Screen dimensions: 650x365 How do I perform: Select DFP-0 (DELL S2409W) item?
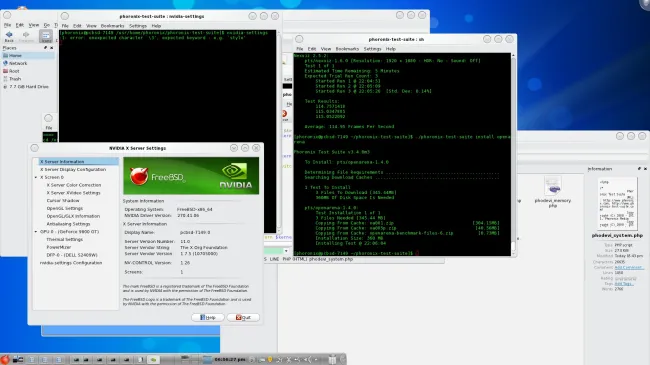(72, 255)
